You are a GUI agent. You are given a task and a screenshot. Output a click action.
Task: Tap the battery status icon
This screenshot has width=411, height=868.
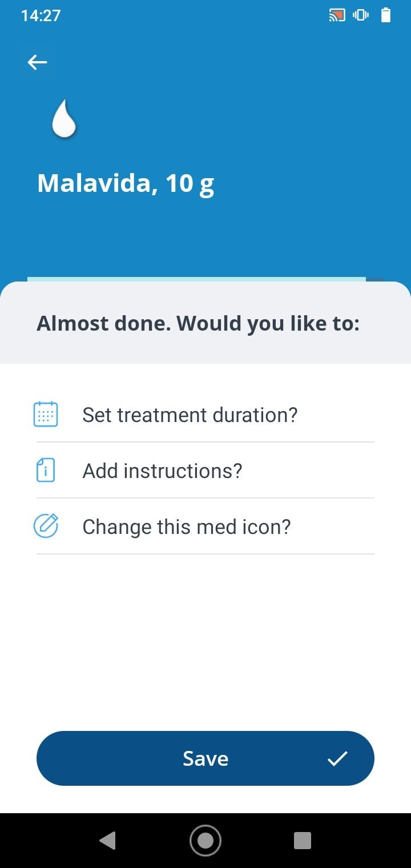click(386, 15)
